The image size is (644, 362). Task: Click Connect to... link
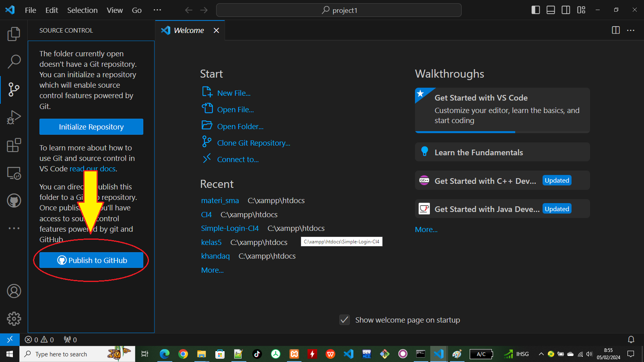click(x=238, y=159)
